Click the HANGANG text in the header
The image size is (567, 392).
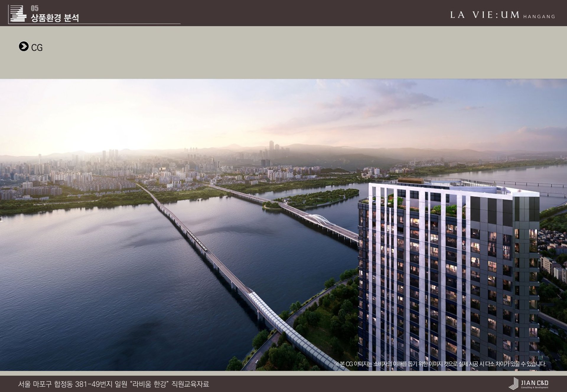pyautogui.click(x=539, y=17)
